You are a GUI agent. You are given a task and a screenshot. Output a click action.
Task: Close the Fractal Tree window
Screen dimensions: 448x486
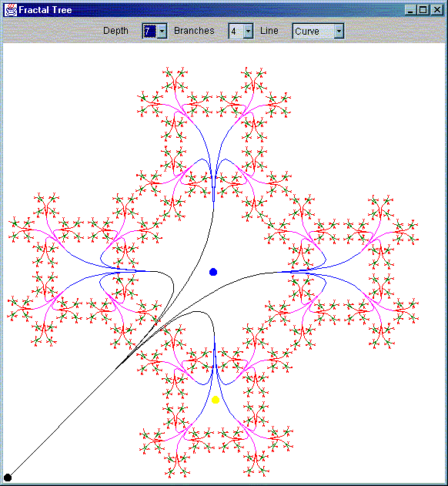[x=437, y=10]
